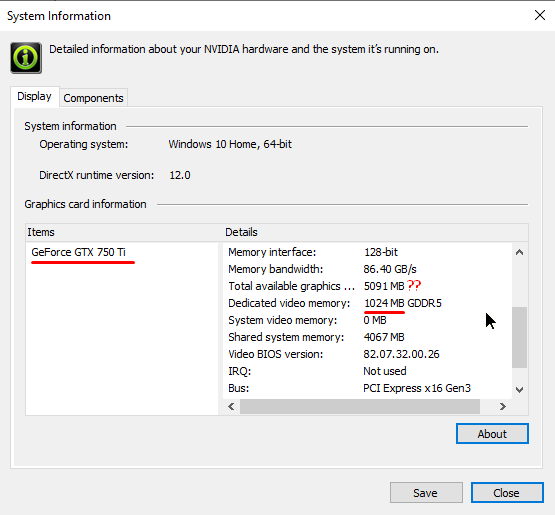
Task: Click the Graphics card information heading
Action: pyautogui.click(x=85, y=204)
